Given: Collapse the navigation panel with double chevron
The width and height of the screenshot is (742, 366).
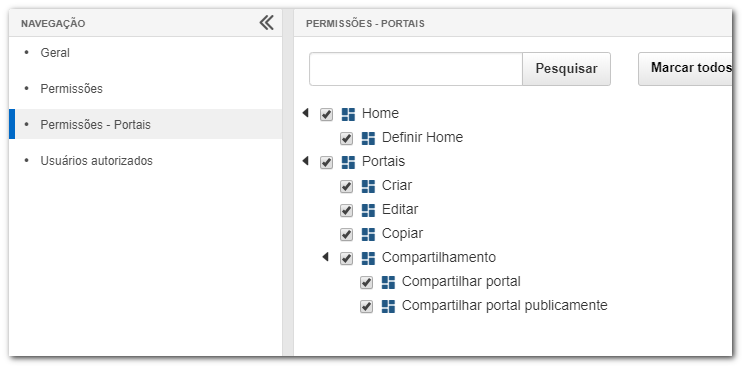Looking at the screenshot, I should pyautogui.click(x=266, y=23).
